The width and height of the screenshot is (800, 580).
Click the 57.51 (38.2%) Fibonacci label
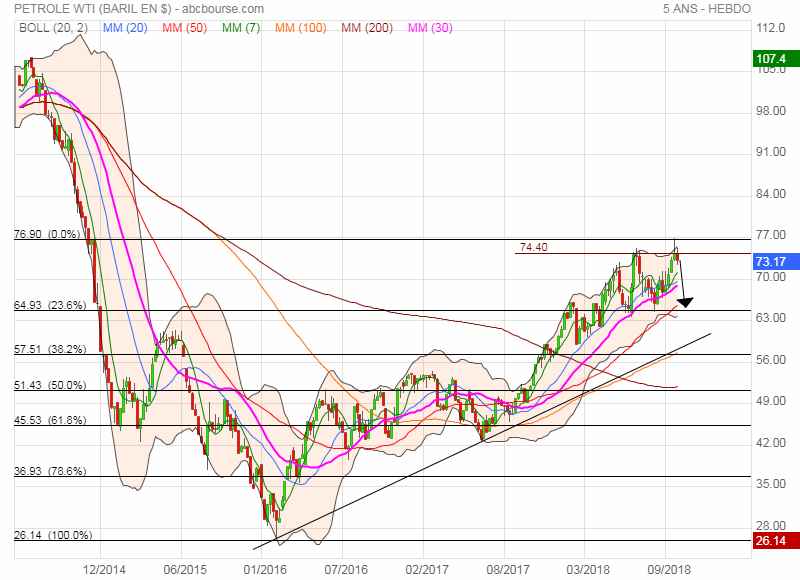(x=50, y=349)
